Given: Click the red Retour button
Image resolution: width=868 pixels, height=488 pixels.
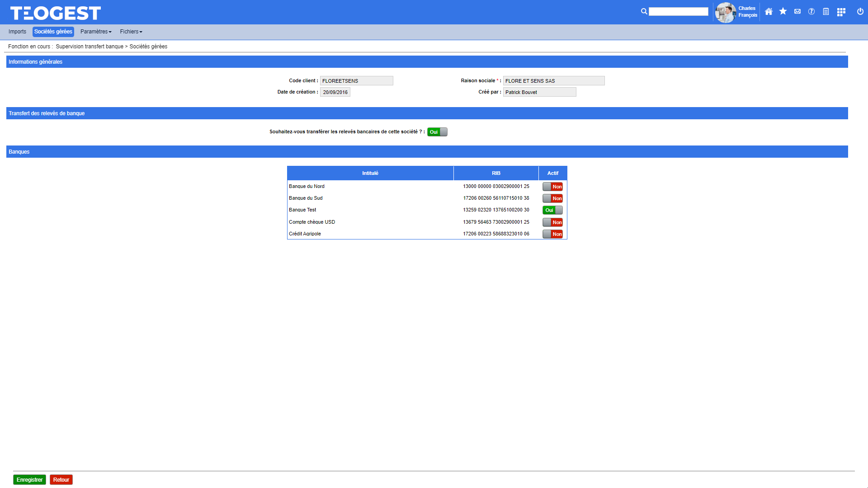Looking at the screenshot, I should coord(61,480).
